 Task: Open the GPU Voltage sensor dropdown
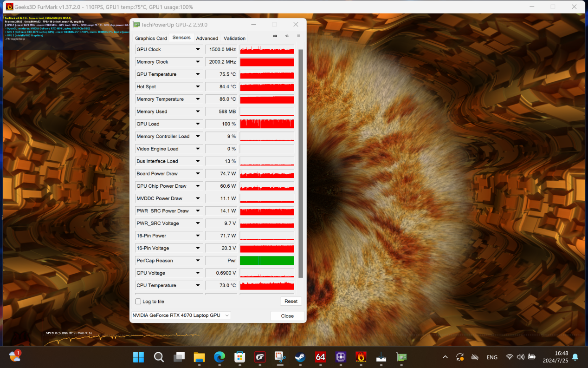198,273
